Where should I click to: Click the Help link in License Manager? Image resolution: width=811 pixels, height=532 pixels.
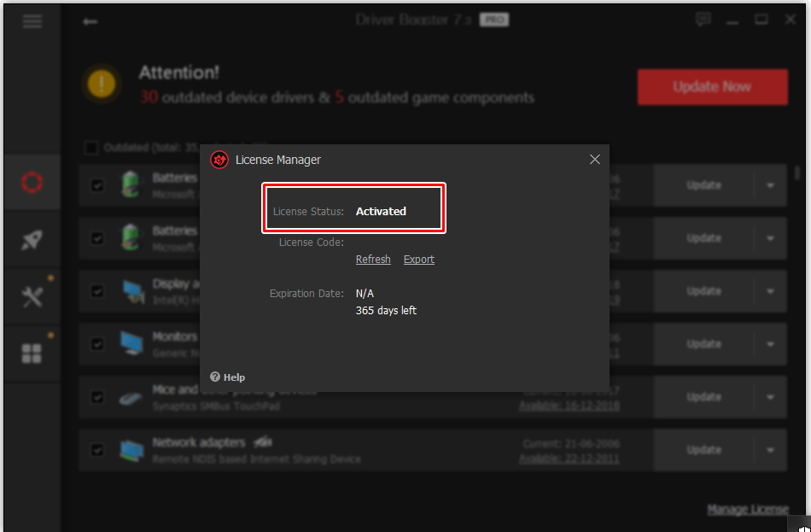(234, 377)
